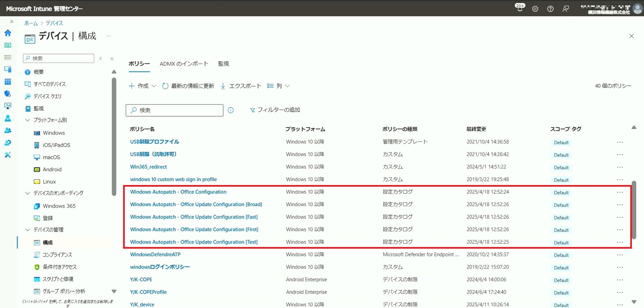
Task: Open policy windows 10 custom web sign in profile
Action: (173, 179)
